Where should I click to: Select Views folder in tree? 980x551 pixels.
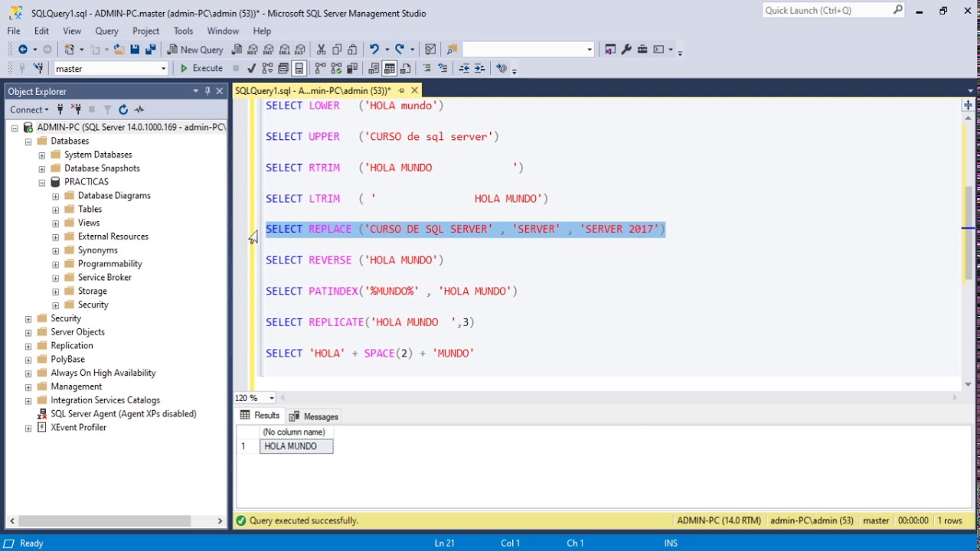pyautogui.click(x=89, y=223)
